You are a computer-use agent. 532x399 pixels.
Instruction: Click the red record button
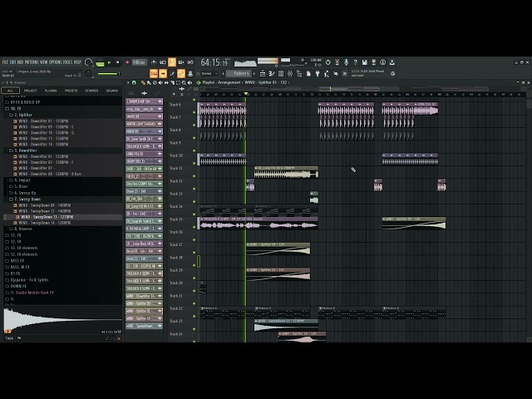coord(127,62)
